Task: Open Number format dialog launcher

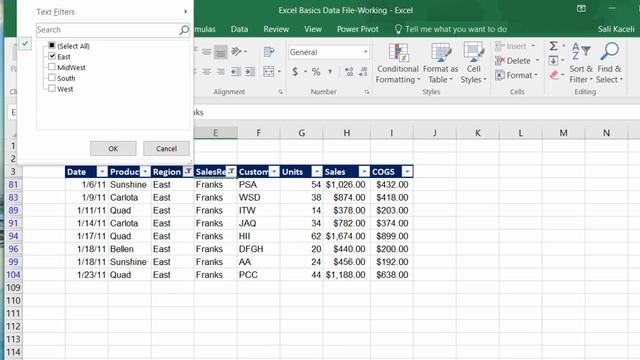Action: (x=367, y=92)
